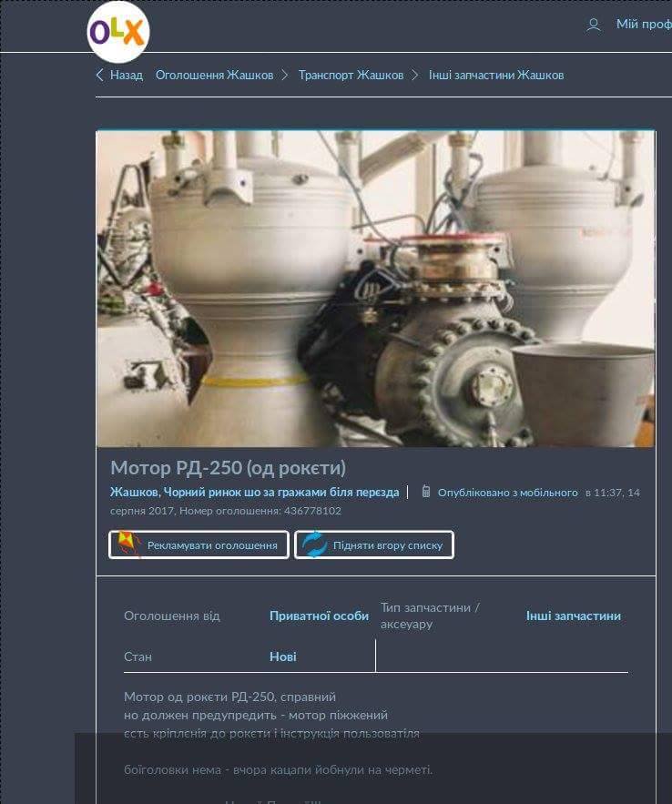Screen dimensions: 672x804
Task: Click the Мотор РД-250 listing title
Action: coord(228,468)
